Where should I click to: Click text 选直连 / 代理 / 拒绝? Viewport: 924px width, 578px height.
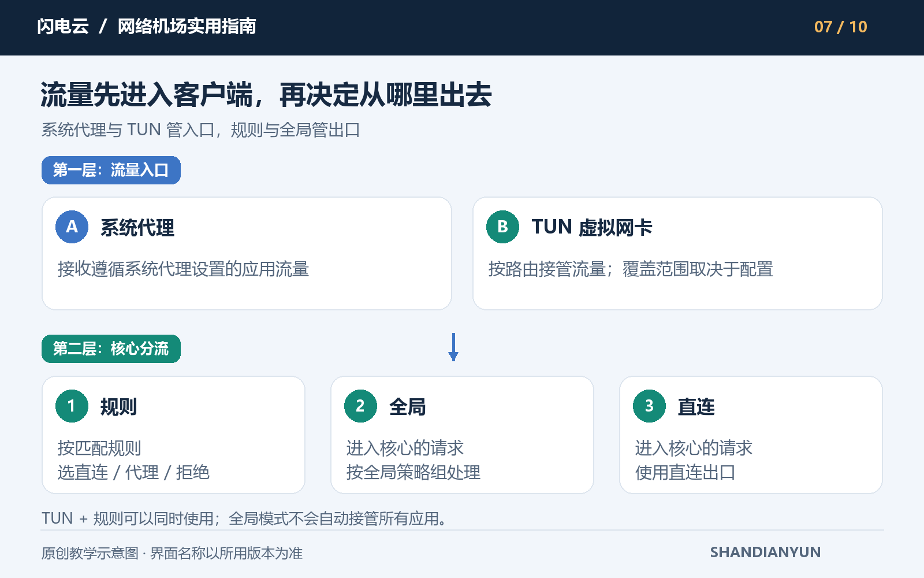coord(133,473)
